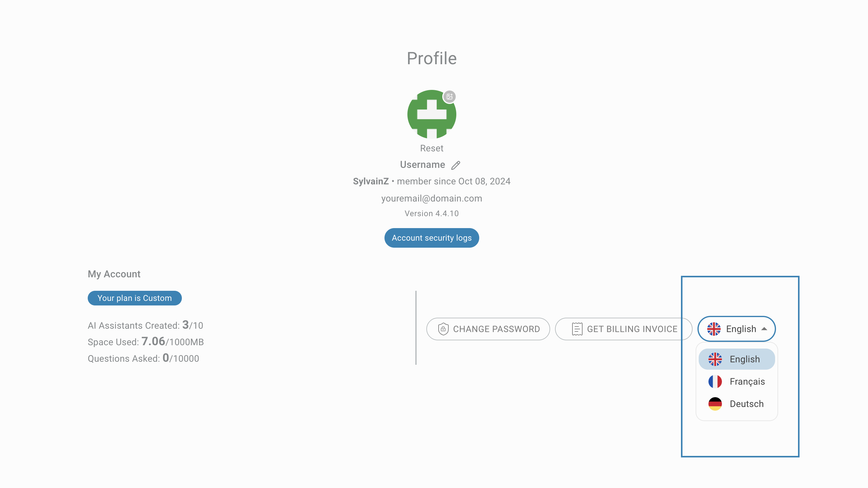Select Deutsch from language list
Viewport: 868px width, 488px height.
(746, 404)
